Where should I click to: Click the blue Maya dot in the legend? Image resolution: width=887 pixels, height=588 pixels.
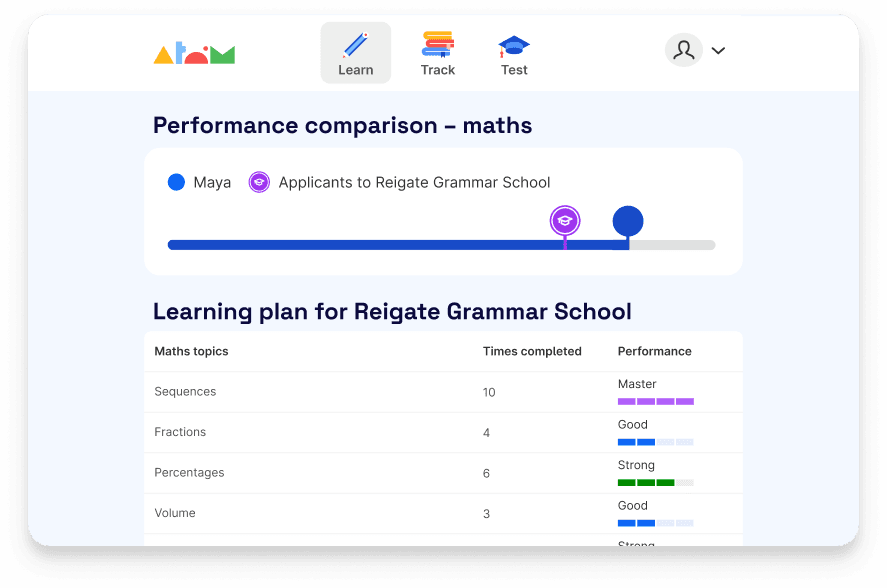point(177,182)
